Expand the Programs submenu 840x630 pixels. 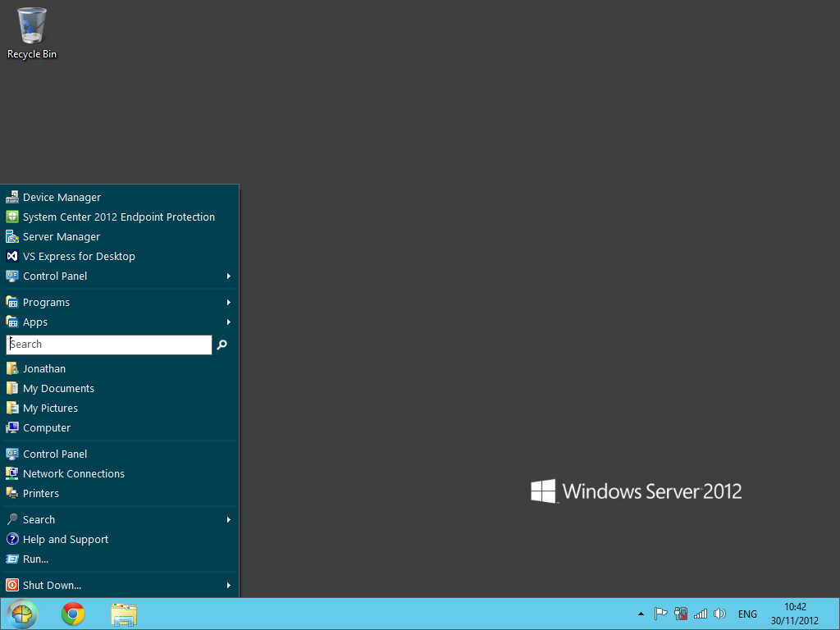[120, 302]
